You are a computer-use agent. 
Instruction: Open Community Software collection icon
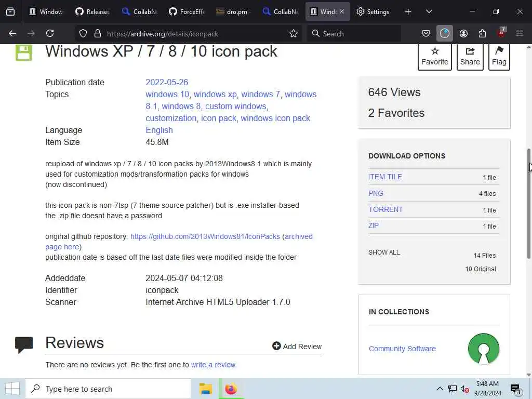coord(484,349)
